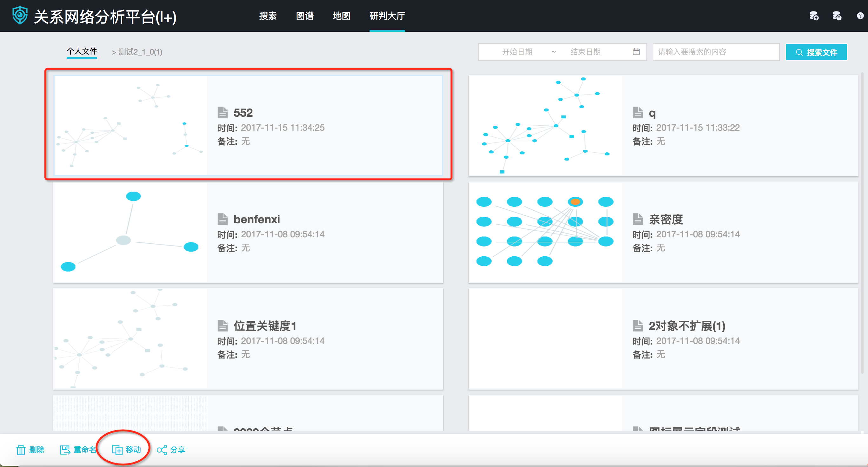Click file icon next to benfenxi
Screen dimensions: 868x467
222,219
